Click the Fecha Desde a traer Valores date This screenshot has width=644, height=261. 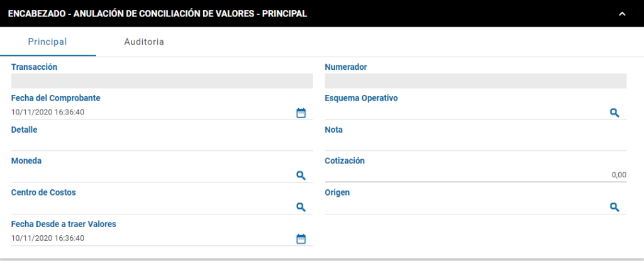pos(48,238)
